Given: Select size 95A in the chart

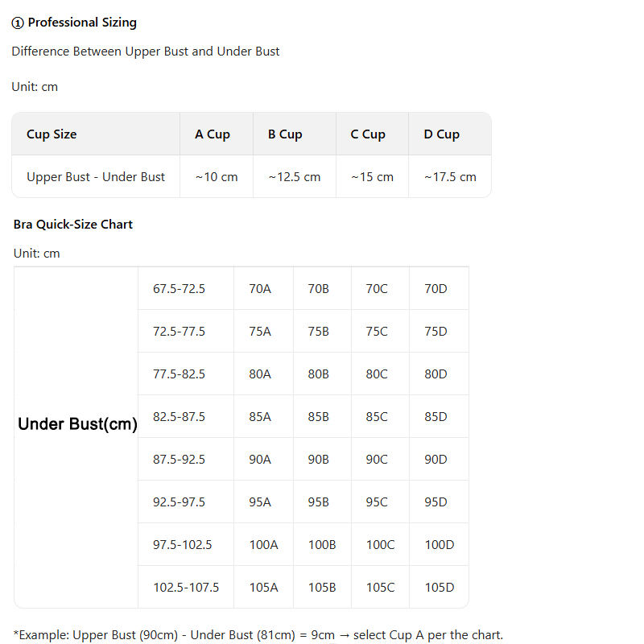Looking at the screenshot, I should [x=260, y=502].
